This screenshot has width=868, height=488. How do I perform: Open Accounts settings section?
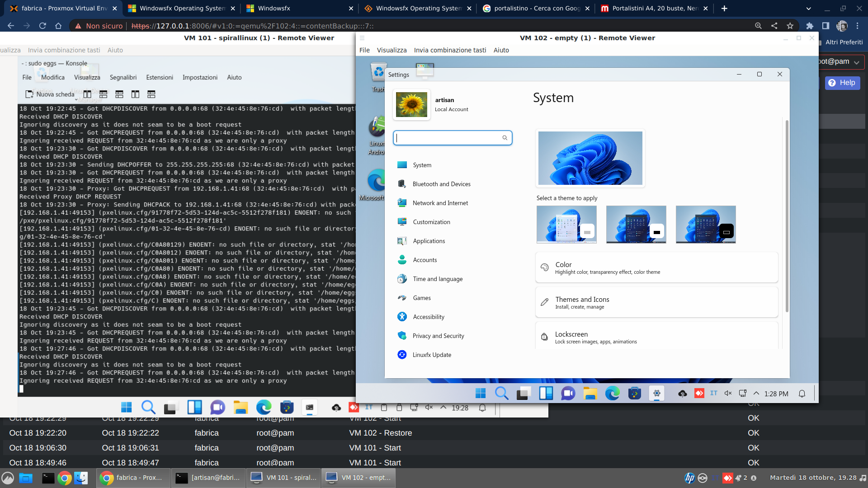coord(425,259)
